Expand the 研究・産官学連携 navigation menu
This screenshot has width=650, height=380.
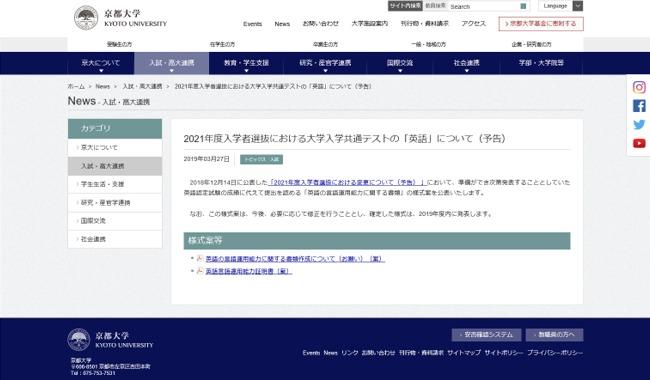325,63
